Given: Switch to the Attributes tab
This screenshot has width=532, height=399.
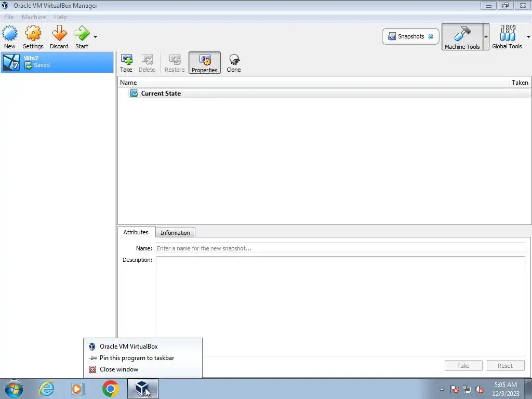Looking at the screenshot, I should click(136, 232).
